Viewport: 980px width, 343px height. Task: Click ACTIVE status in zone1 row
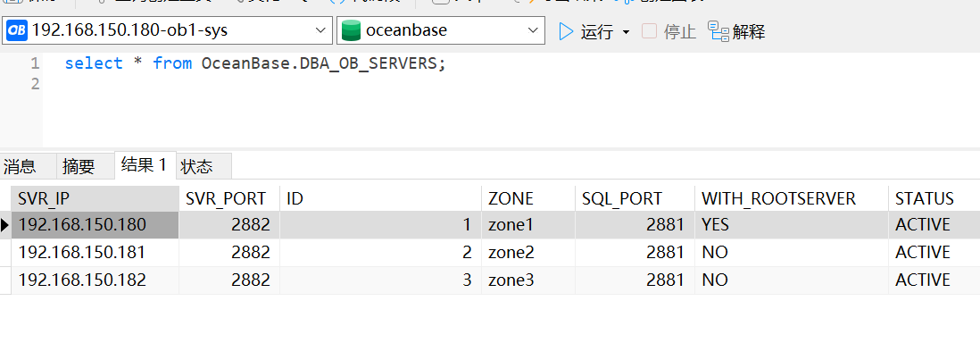[x=934, y=225]
